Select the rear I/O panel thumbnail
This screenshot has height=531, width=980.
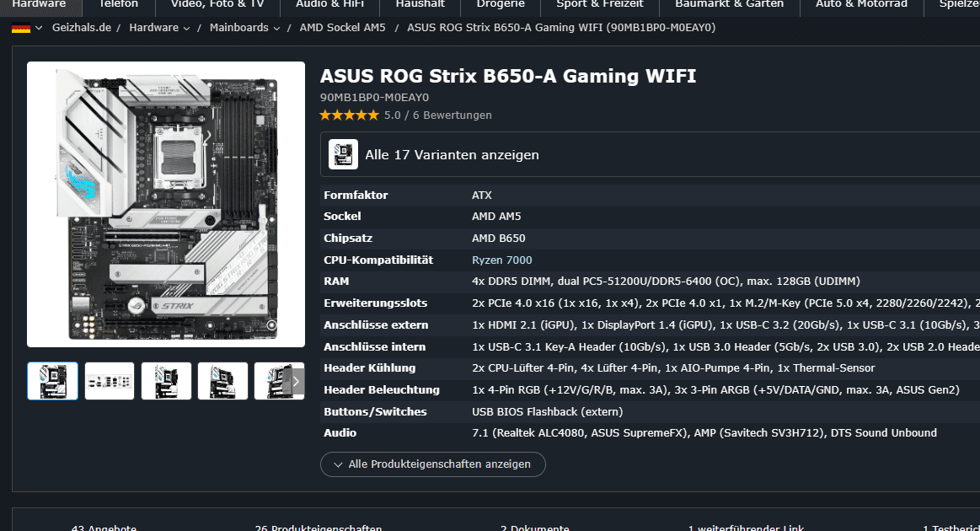click(110, 381)
